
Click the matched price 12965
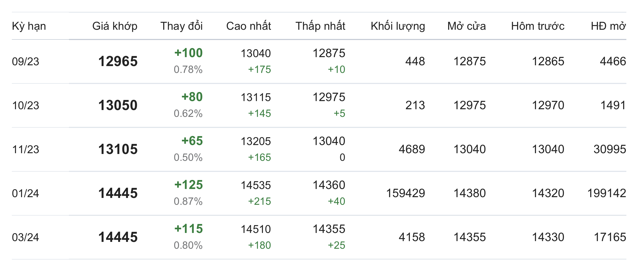[118, 61]
